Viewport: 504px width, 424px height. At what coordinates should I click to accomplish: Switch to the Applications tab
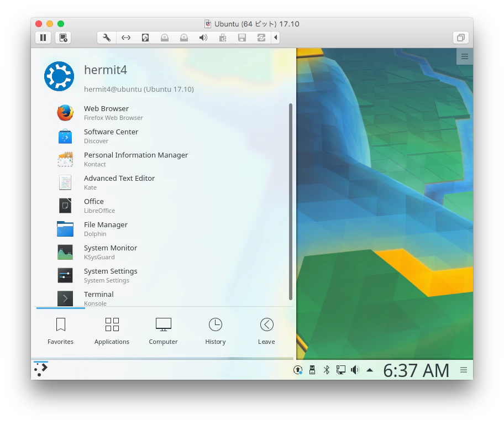pyautogui.click(x=112, y=331)
